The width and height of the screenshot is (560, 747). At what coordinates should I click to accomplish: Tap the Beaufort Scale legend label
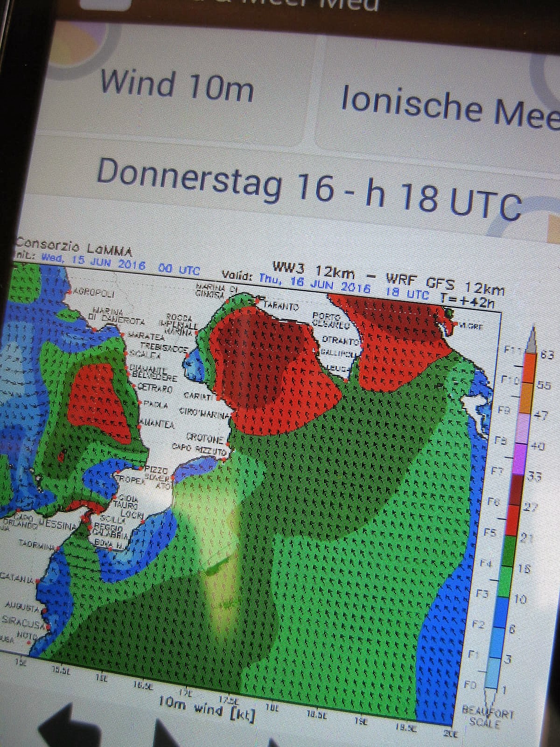[488, 718]
